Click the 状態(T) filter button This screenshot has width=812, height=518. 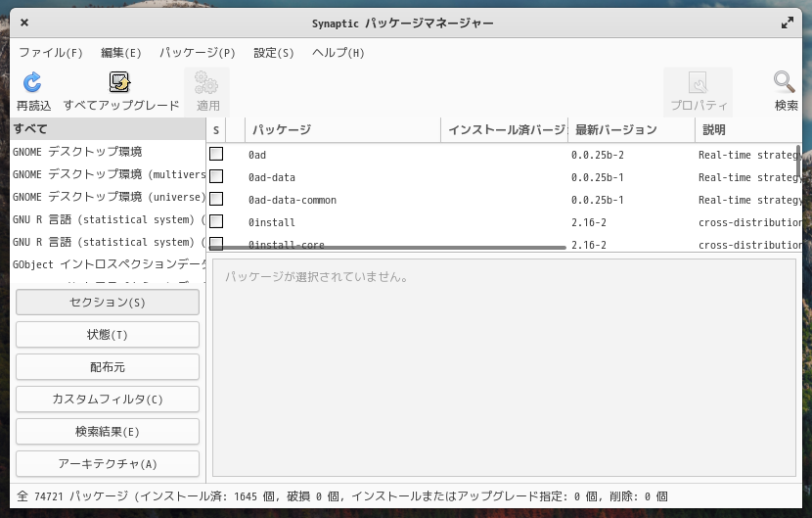tap(108, 335)
